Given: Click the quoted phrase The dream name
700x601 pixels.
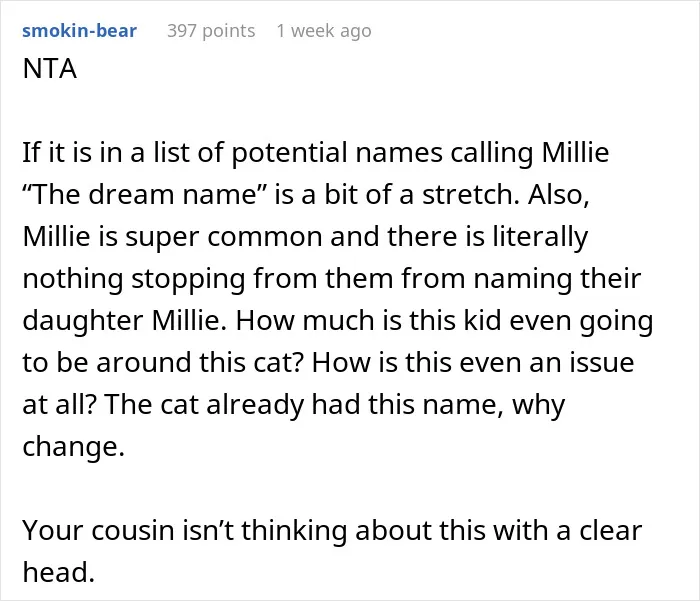Looking at the screenshot, I should (x=145, y=194).
